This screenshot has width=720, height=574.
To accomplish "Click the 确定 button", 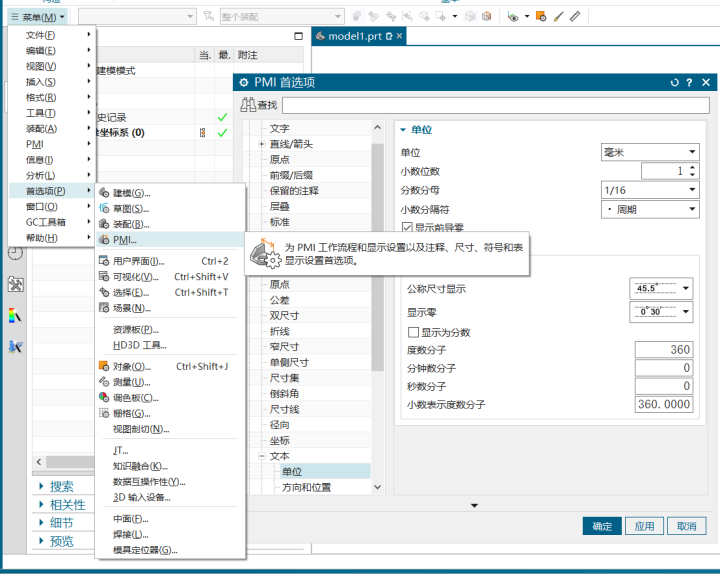I will point(602,526).
